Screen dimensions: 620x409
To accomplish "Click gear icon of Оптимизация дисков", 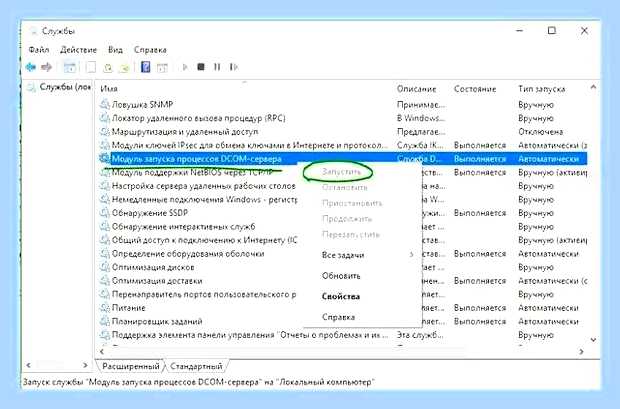I will (x=104, y=267).
